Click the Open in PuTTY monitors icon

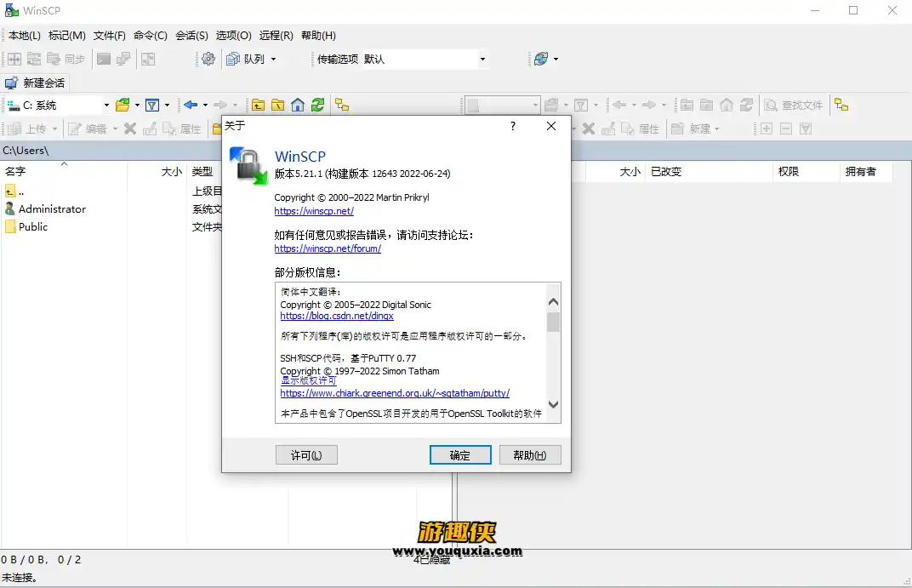[x=123, y=59]
